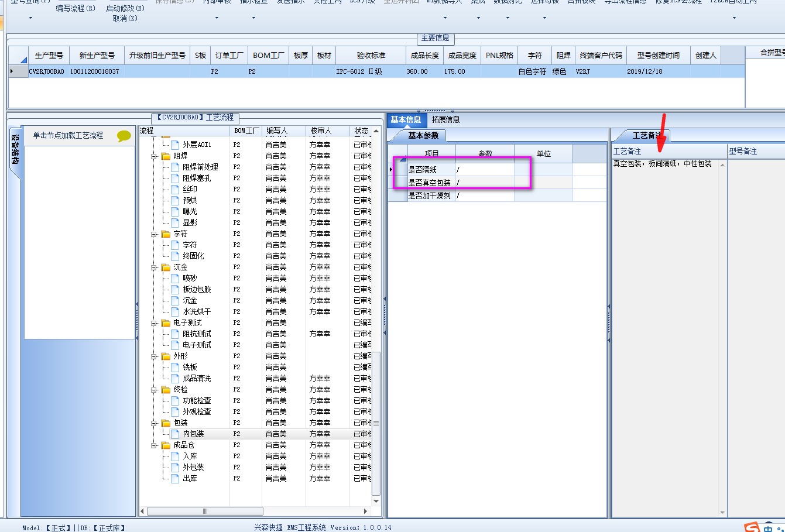Click document icon beside 阻焊前处理
785x532 pixels.
[175, 167]
